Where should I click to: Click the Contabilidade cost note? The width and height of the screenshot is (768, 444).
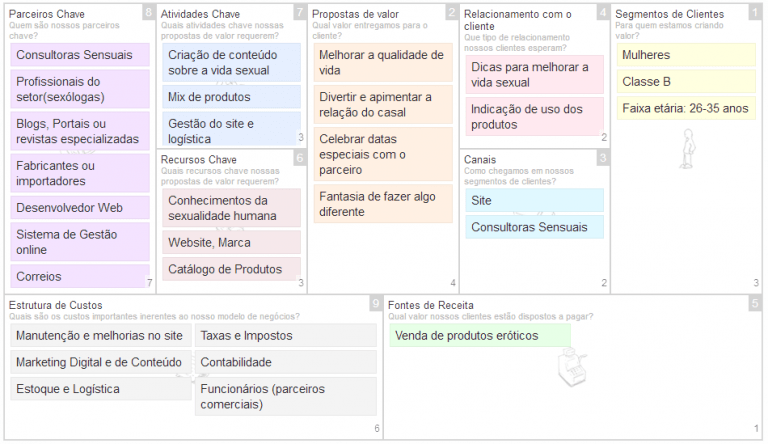point(286,362)
